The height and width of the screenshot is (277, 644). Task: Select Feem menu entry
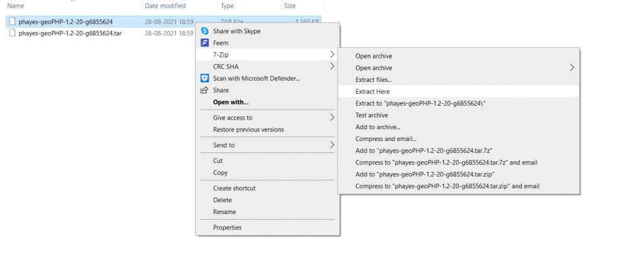(268, 43)
